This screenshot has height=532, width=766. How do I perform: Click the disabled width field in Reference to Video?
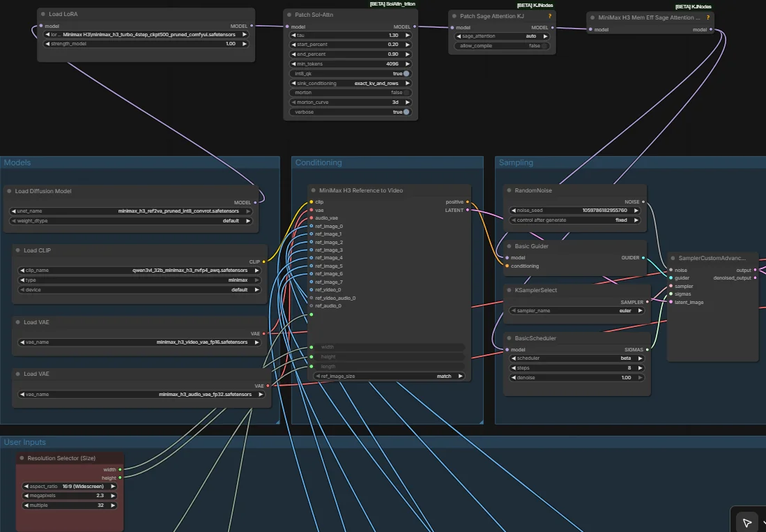[x=390, y=347]
